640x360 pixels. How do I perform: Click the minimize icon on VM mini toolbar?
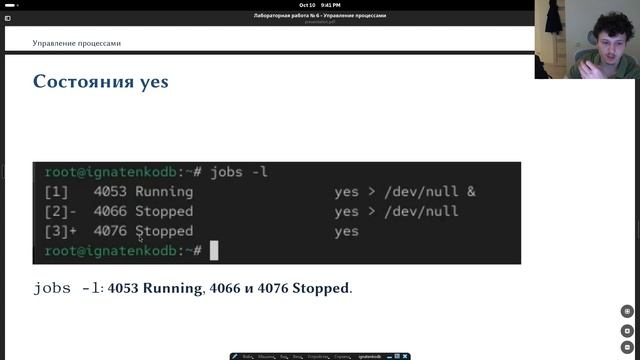(x=390, y=357)
